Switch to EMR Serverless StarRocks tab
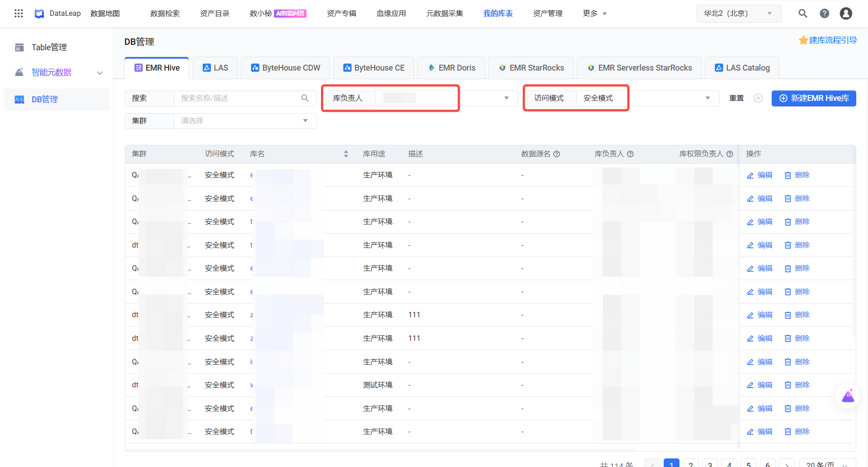The width and height of the screenshot is (868, 467). tap(640, 68)
